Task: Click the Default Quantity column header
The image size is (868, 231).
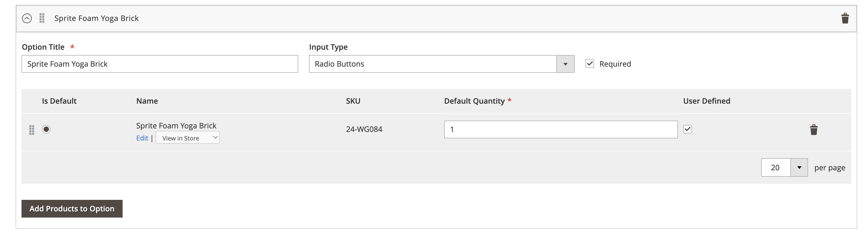Action: click(474, 101)
